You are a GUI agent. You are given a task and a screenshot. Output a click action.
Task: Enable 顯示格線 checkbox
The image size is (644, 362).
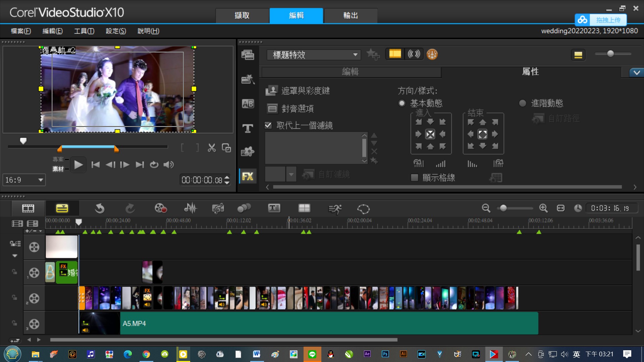415,178
